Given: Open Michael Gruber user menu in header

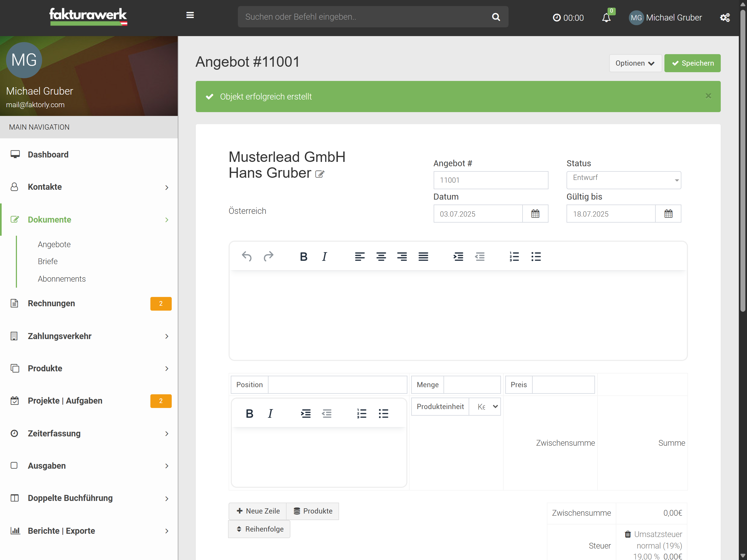Looking at the screenshot, I should (x=665, y=17).
